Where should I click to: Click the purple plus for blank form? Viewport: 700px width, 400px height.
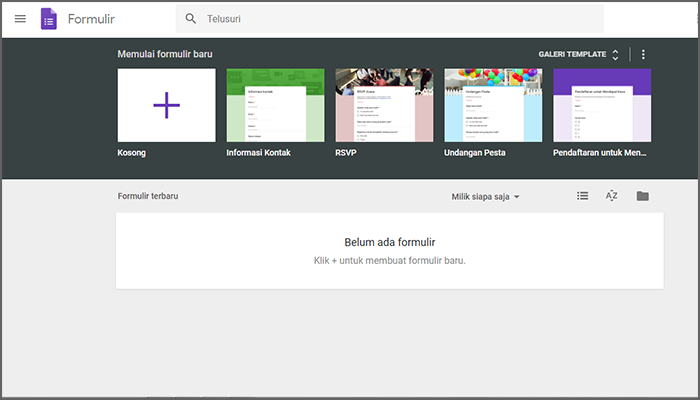(x=166, y=105)
